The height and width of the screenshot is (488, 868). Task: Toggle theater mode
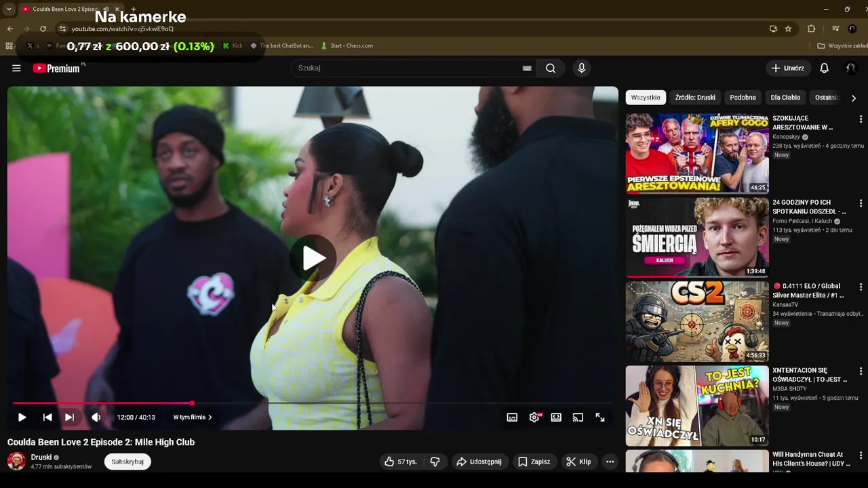[x=556, y=418]
